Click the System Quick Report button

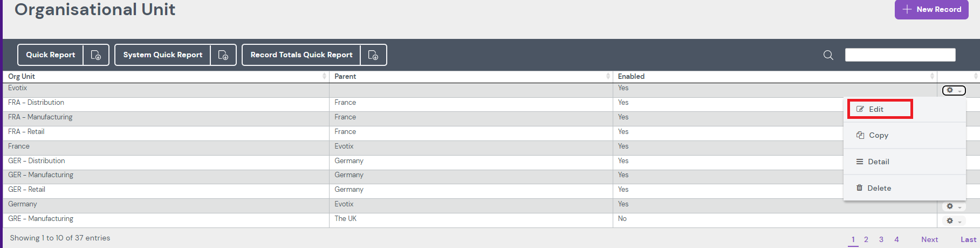tap(162, 55)
